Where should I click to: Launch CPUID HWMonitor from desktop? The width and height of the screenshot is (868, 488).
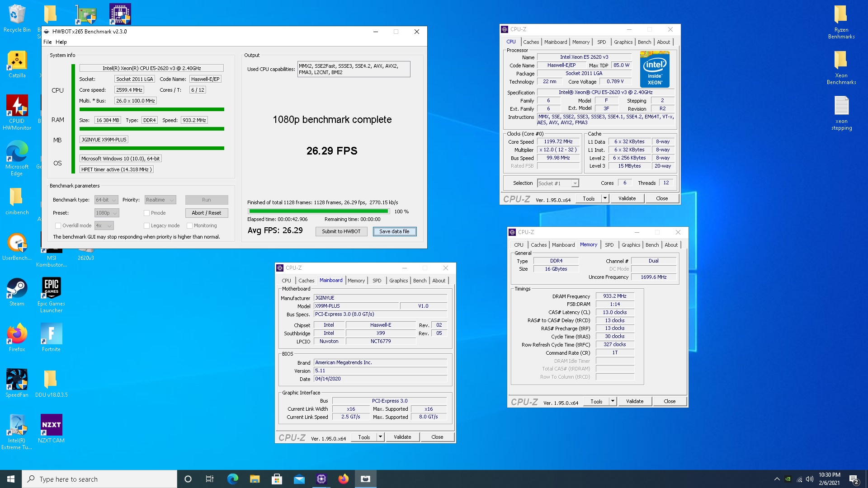click(17, 113)
